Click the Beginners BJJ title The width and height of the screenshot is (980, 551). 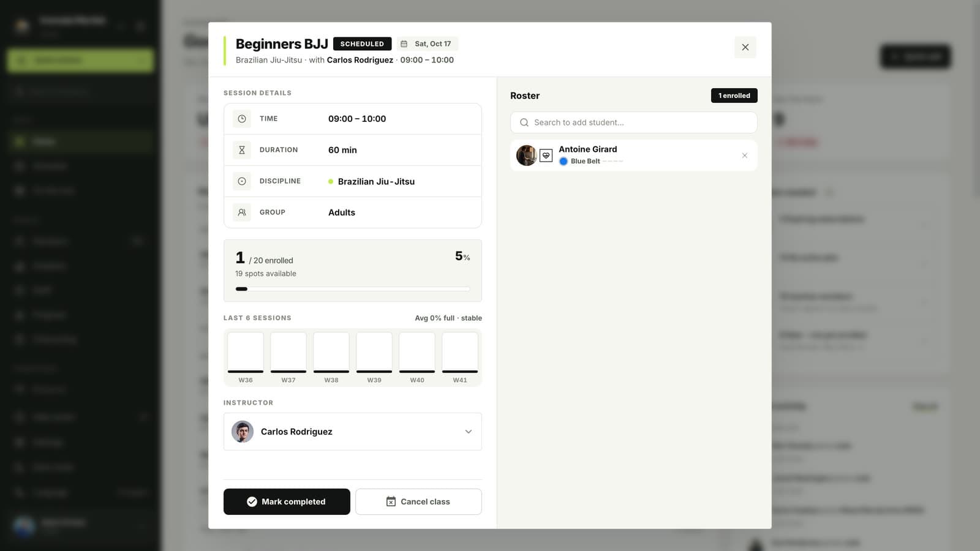click(x=282, y=43)
